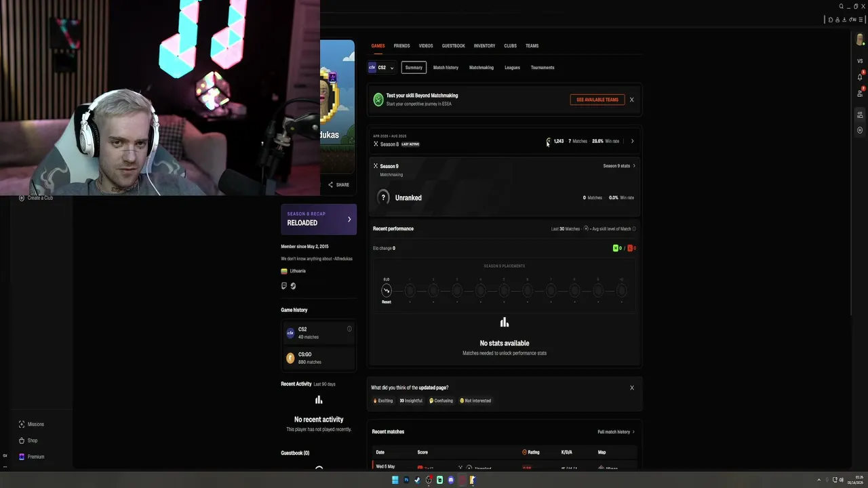Rate the updated page as Confusing
The width and height of the screenshot is (868, 488).
[441, 401]
